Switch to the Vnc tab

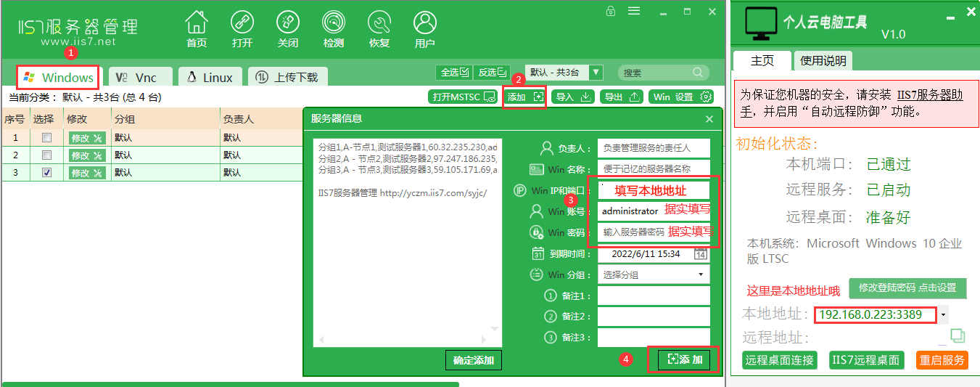pyautogui.click(x=140, y=77)
